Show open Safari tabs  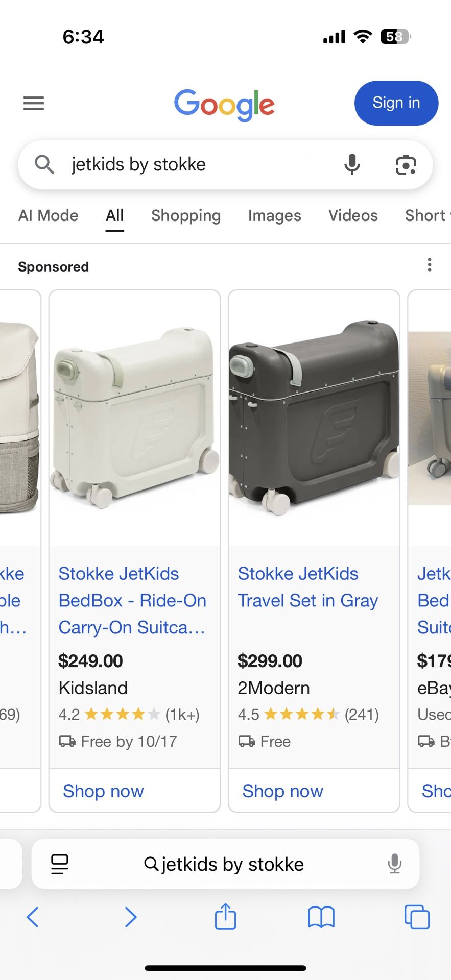pos(417,917)
